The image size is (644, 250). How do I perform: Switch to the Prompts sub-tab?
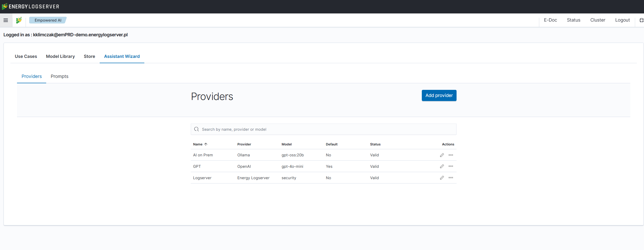[59, 76]
